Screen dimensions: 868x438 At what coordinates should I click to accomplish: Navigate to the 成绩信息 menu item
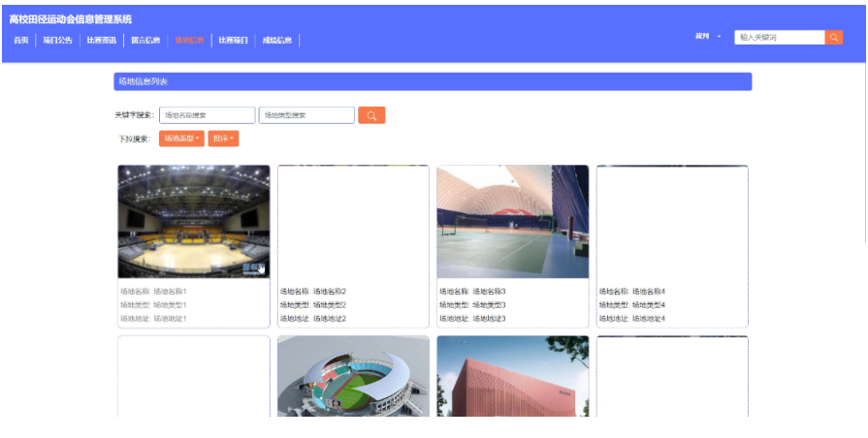tap(276, 41)
